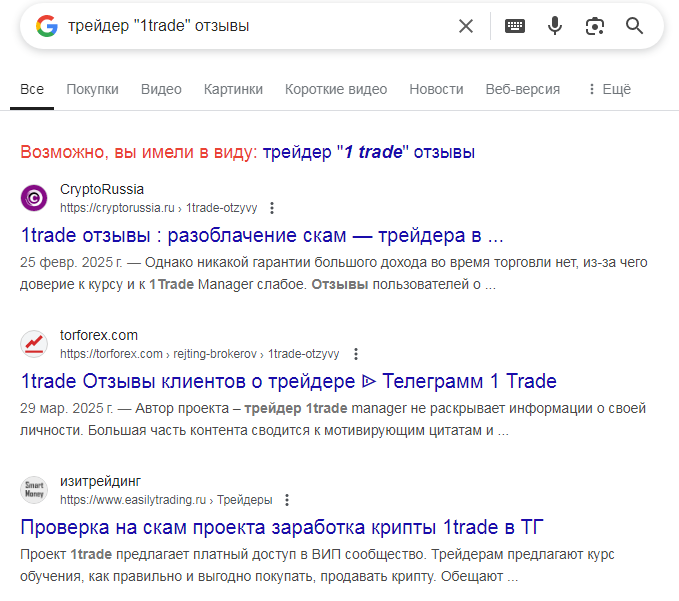Expand the Ещё more menu

tap(610, 89)
